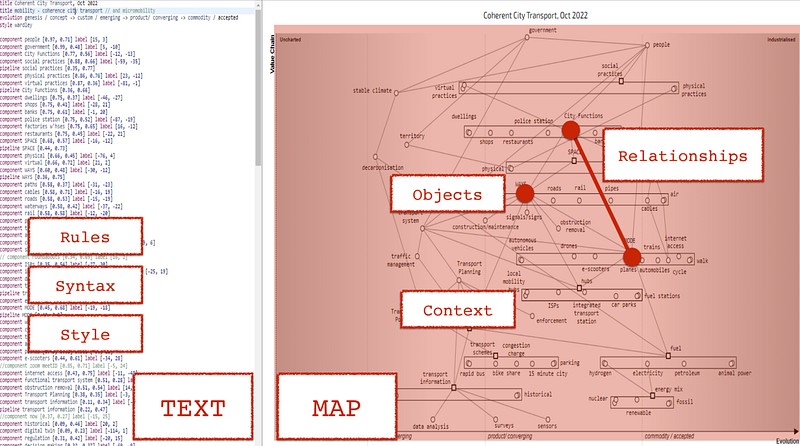The image size is (800, 446).
Task: Click the transport information pipeline square marker
Action: (454, 388)
